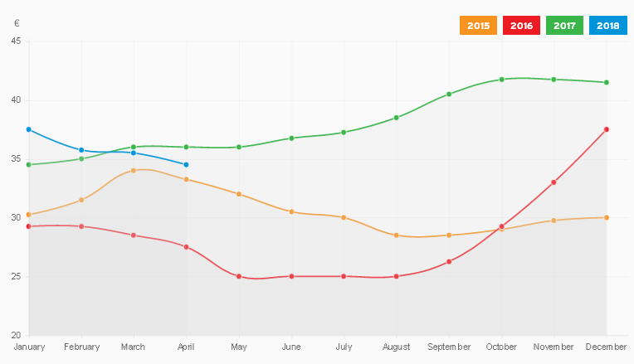
Task: Select the red 2016 point for November
Action: coord(554,182)
